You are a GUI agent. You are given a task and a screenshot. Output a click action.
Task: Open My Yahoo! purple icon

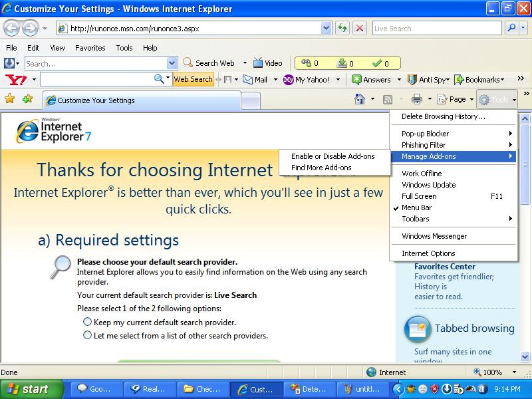point(288,80)
